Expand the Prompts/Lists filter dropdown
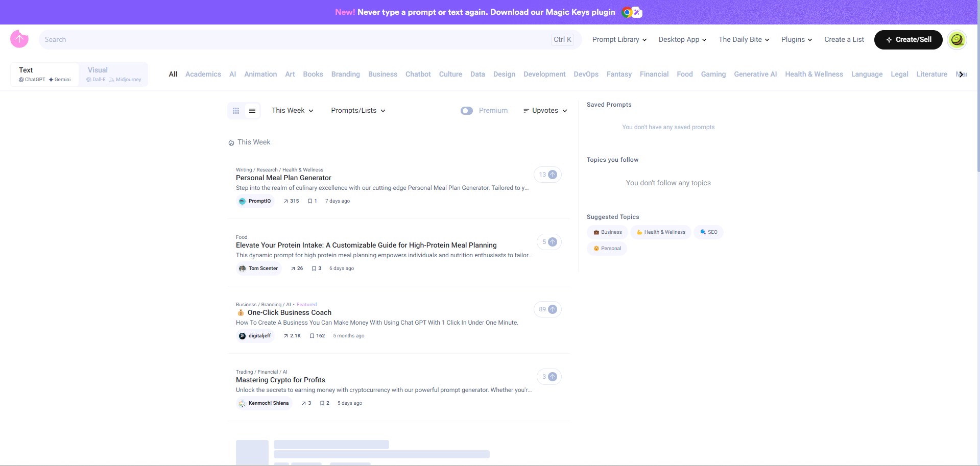Image resolution: width=980 pixels, height=466 pixels. (x=358, y=111)
